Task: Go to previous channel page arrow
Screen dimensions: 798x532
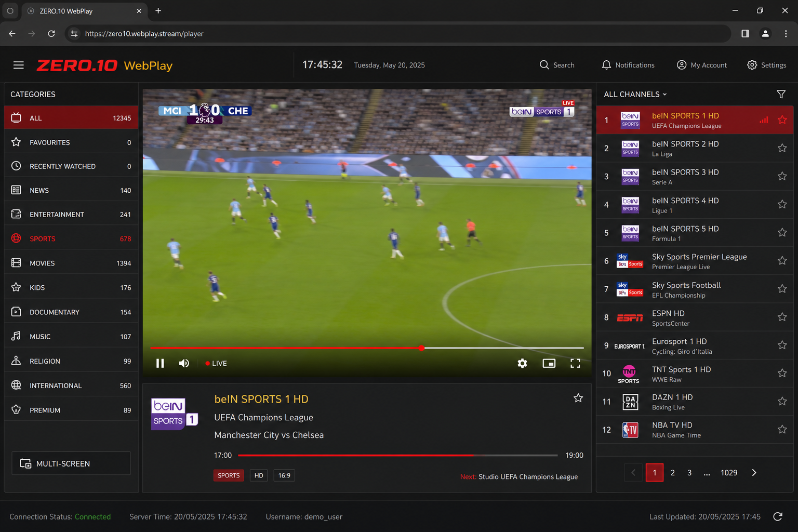Action: (633, 473)
